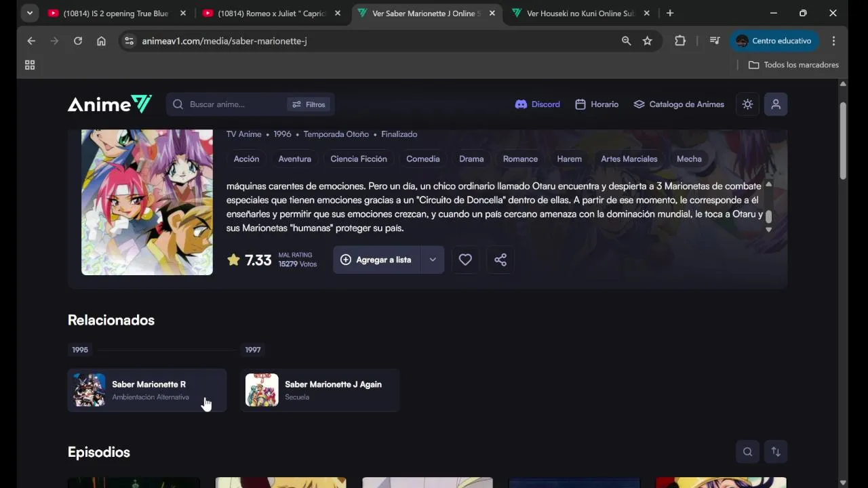Go to Horario schedule page
Viewport: 868px width, 488px height.
(597, 104)
